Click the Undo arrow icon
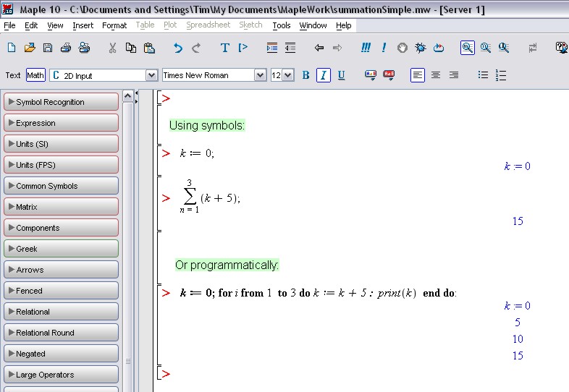Screen dimensions: 569x392 pos(178,48)
